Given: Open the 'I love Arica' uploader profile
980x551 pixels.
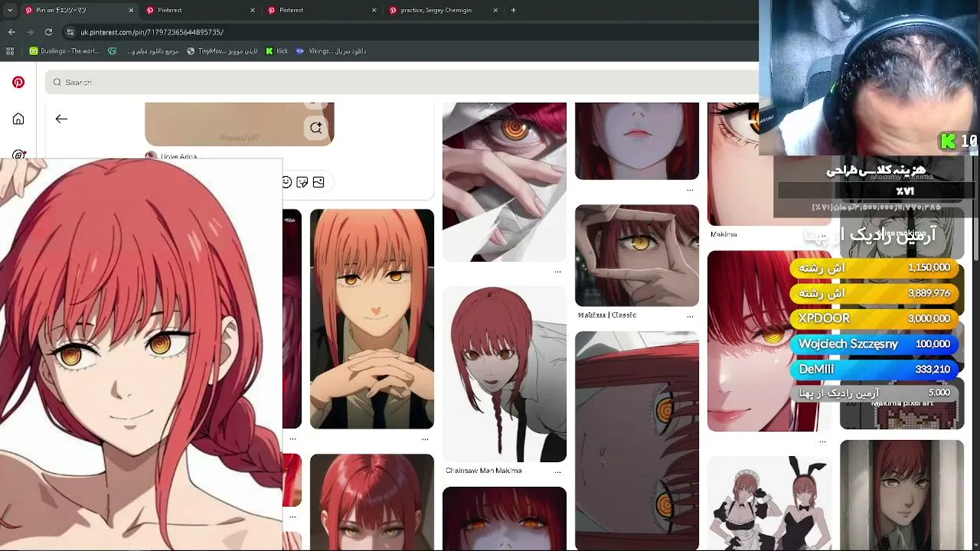Looking at the screenshot, I should coord(171,156).
